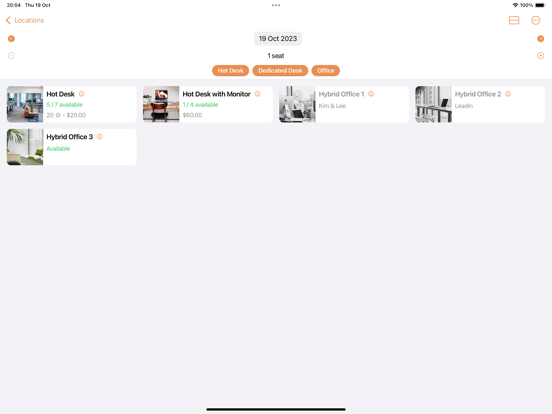Toggle the Hot Desk filter chip
552x414 pixels.
tap(230, 70)
